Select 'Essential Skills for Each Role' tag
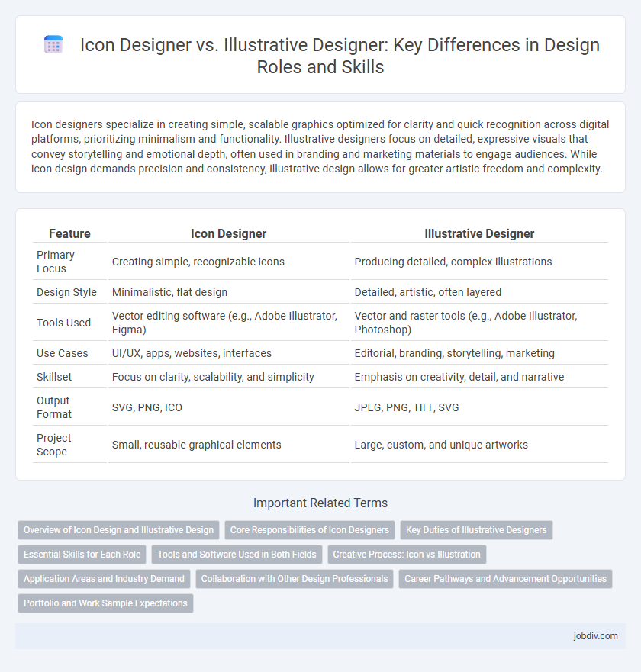 point(82,555)
